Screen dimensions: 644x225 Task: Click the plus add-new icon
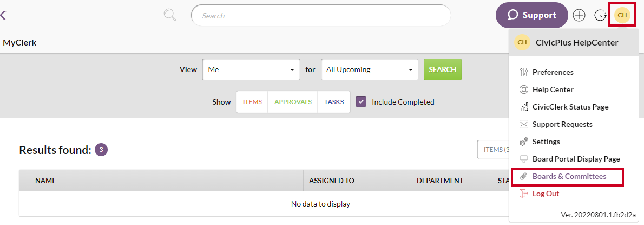click(x=579, y=15)
